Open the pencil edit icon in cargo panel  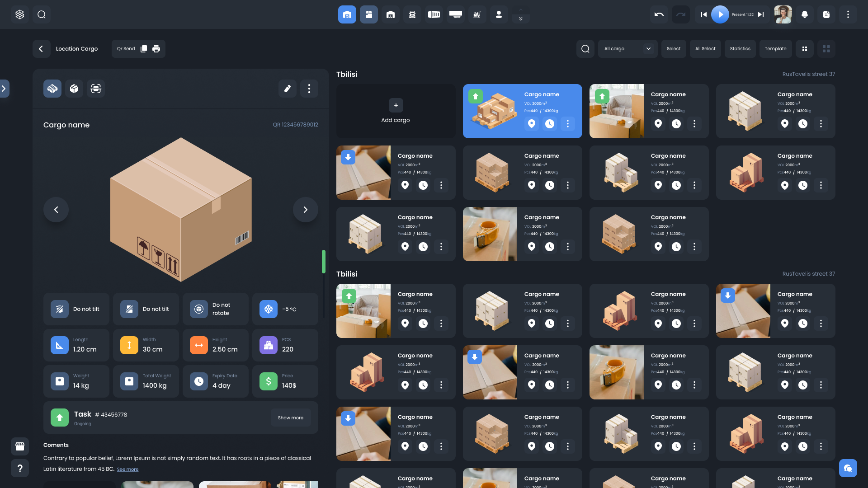(287, 89)
